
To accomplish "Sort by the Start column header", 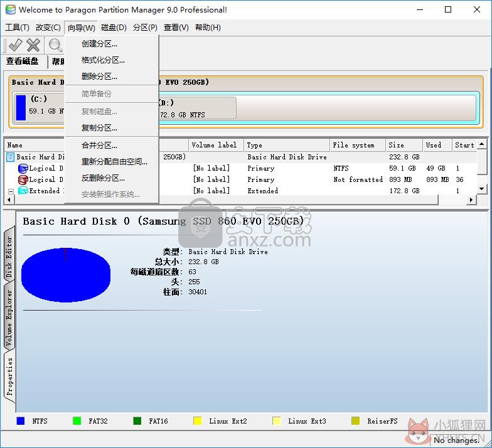I will pos(464,145).
